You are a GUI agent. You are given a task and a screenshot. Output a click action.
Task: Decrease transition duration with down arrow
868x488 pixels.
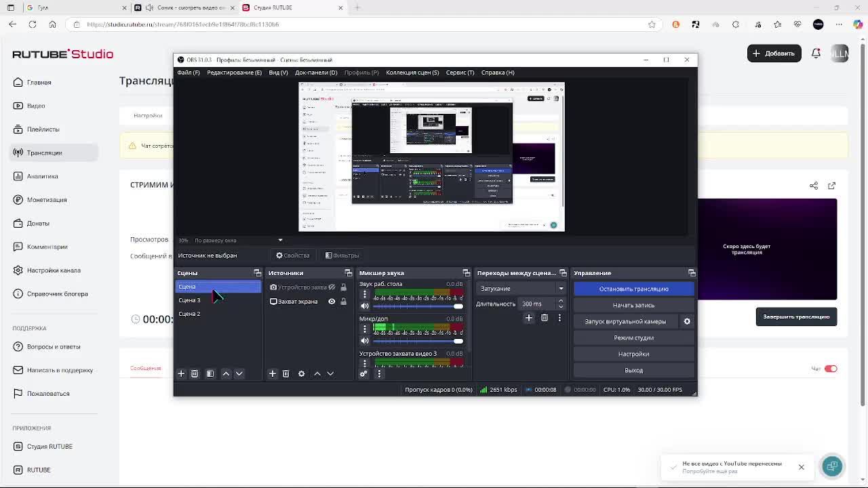click(x=560, y=306)
